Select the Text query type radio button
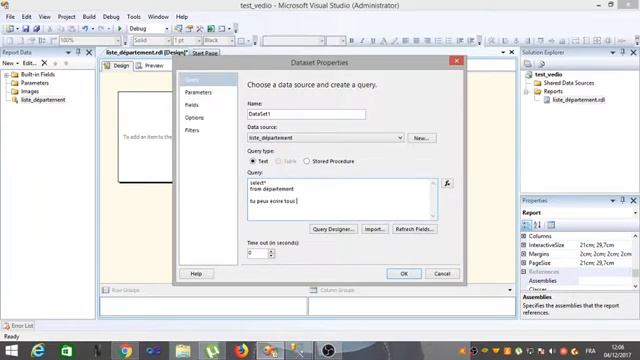640x360 pixels. [x=253, y=161]
